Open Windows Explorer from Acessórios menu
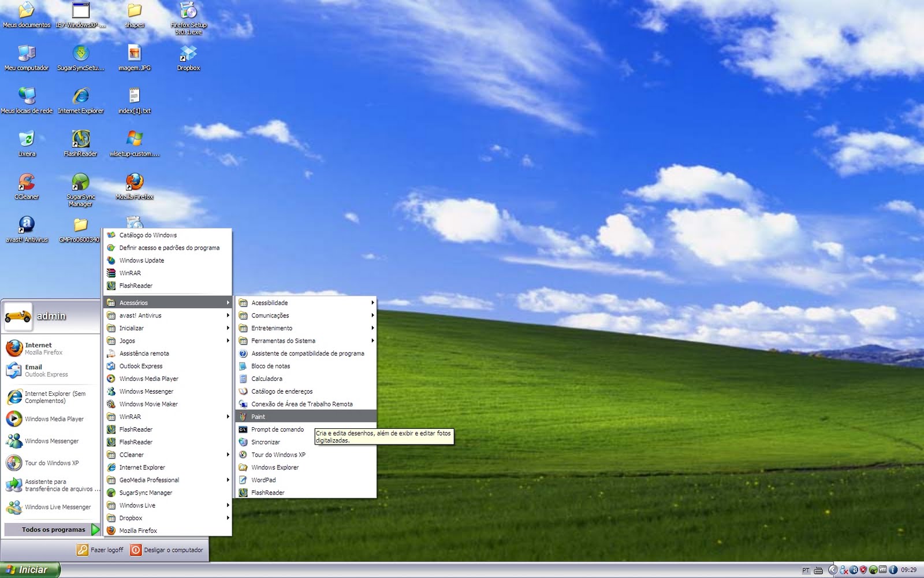924x578 pixels. [x=306, y=468]
